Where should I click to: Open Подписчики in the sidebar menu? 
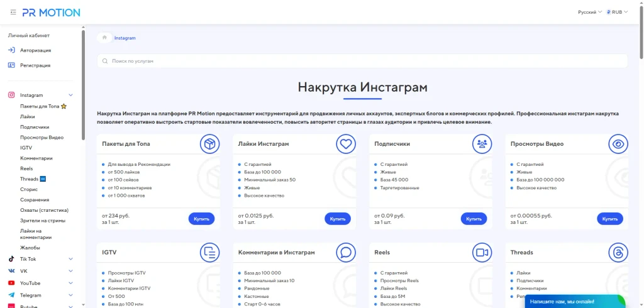point(35,127)
